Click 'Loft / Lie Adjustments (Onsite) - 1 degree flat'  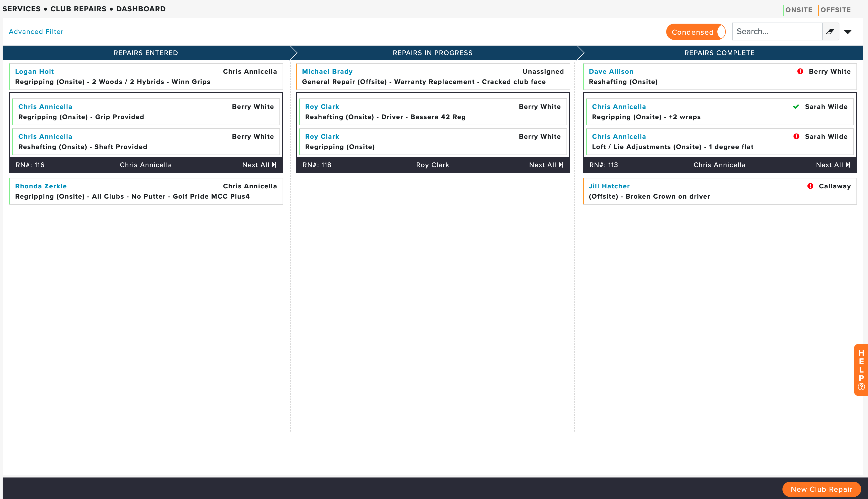coord(673,147)
